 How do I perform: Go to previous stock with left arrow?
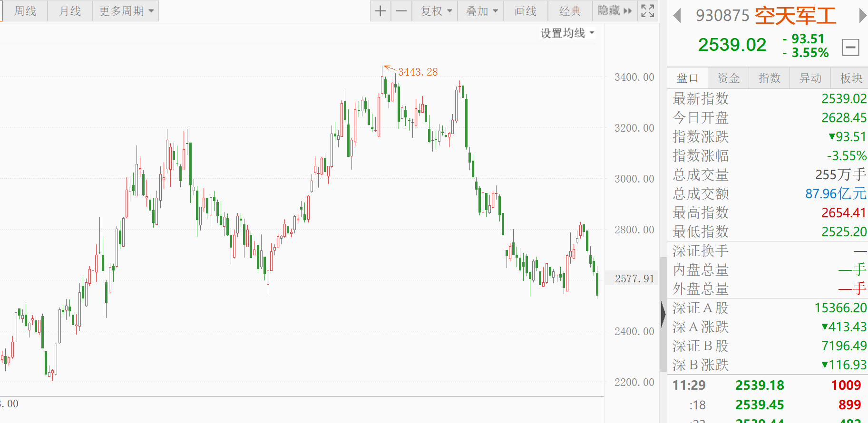677,16
